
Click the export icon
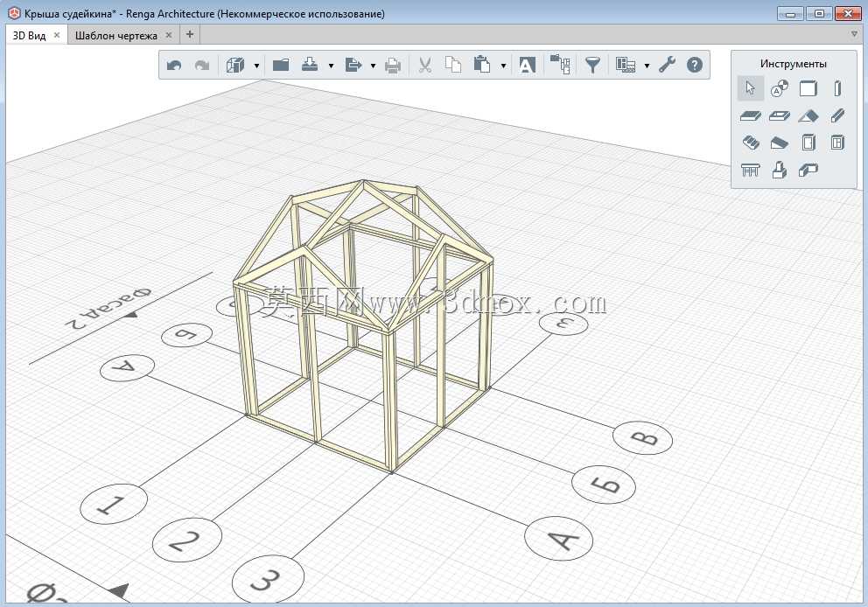pos(353,66)
